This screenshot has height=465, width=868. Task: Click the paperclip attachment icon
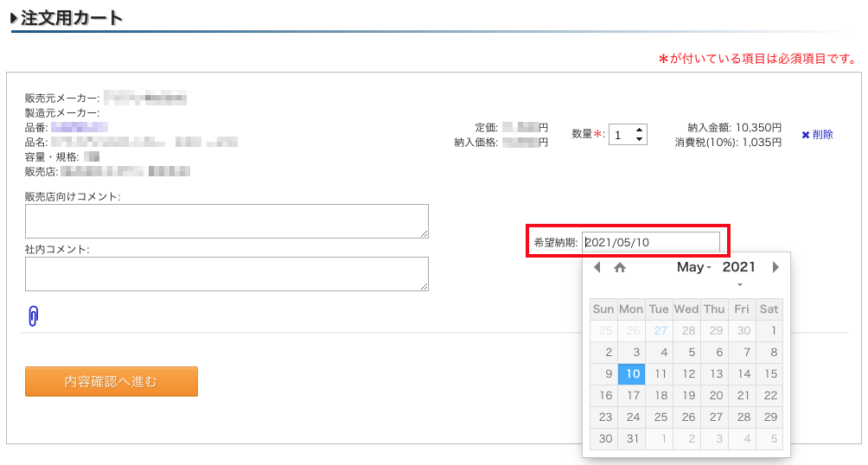point(33,316)
